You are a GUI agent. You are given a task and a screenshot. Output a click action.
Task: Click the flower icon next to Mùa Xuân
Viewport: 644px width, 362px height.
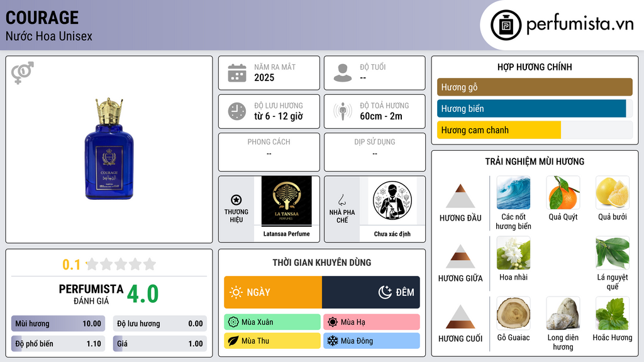point(233,322)
